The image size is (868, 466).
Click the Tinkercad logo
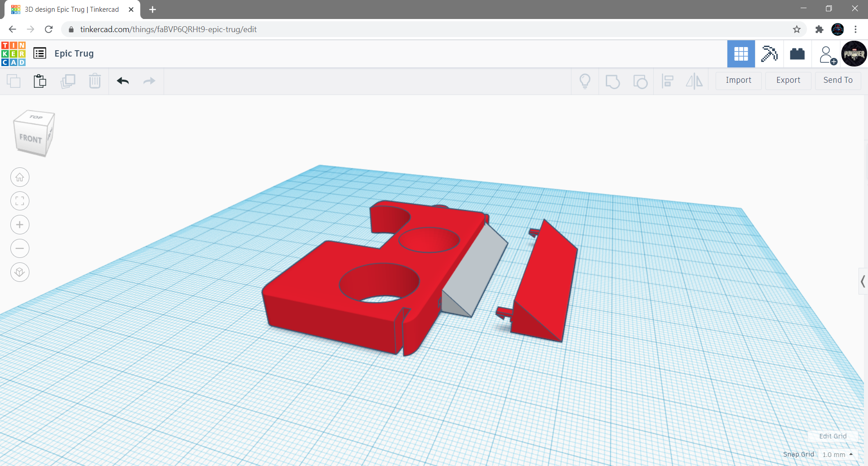[x=14, y=54]
